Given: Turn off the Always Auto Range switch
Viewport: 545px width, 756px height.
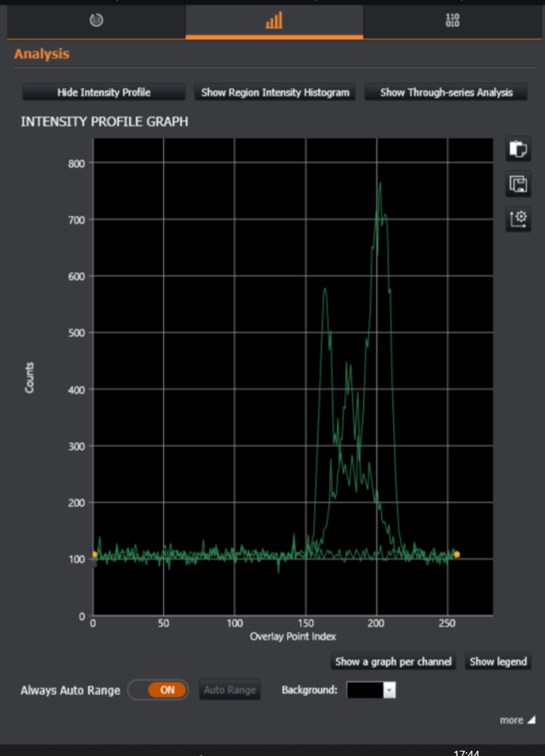Looking at the screenshot, I should (x=158, y=690).
